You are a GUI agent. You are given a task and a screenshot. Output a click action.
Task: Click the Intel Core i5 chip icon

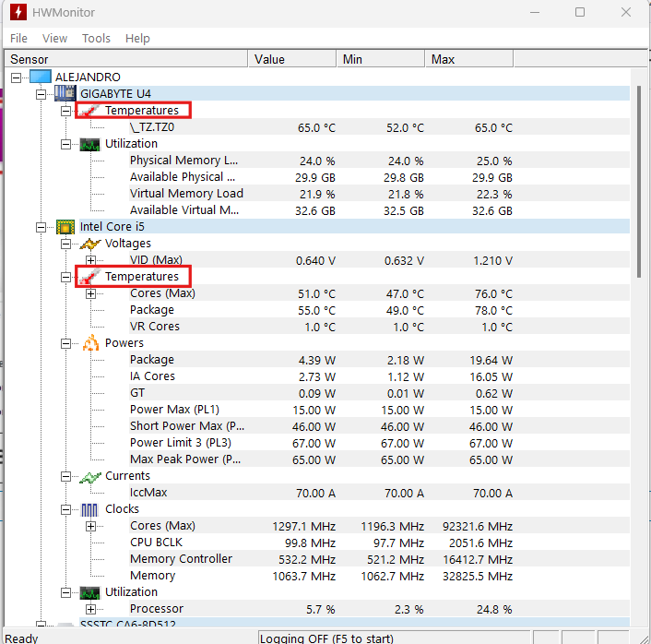pyautogui.click(x=65, y=227)
